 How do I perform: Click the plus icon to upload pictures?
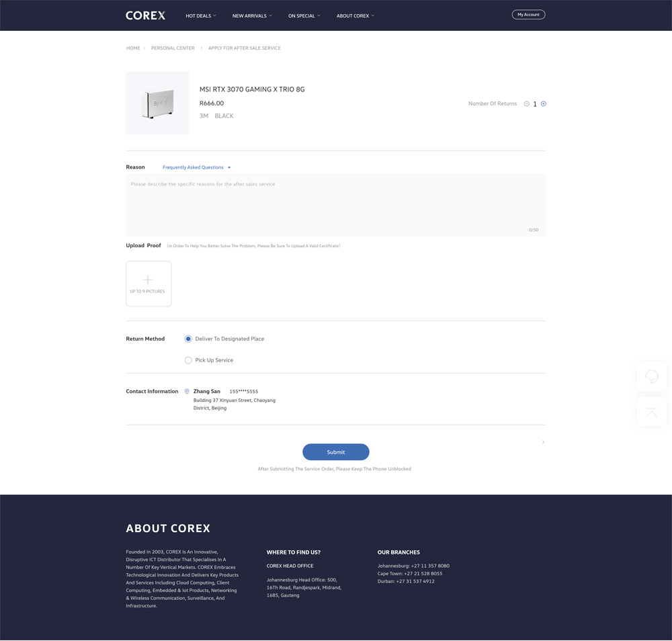(148, 280)
